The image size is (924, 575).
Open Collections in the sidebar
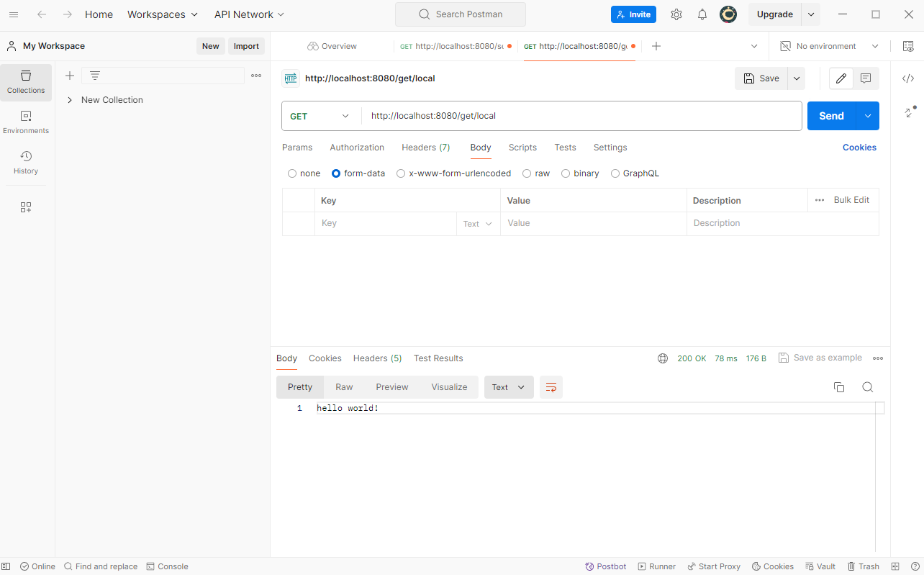(26, 82)
